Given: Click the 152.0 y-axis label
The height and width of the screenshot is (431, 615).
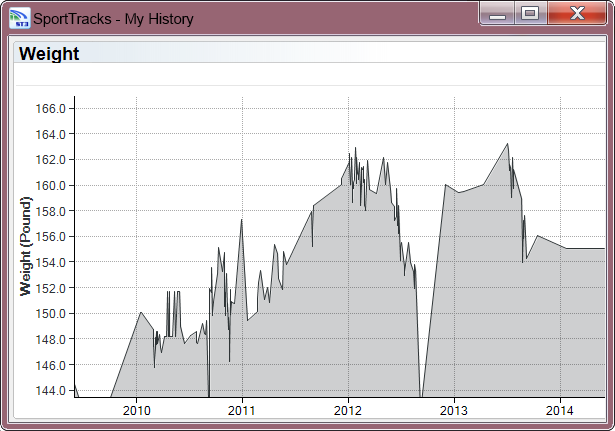Looking at the screenshot, I should (x=51, y=288).
